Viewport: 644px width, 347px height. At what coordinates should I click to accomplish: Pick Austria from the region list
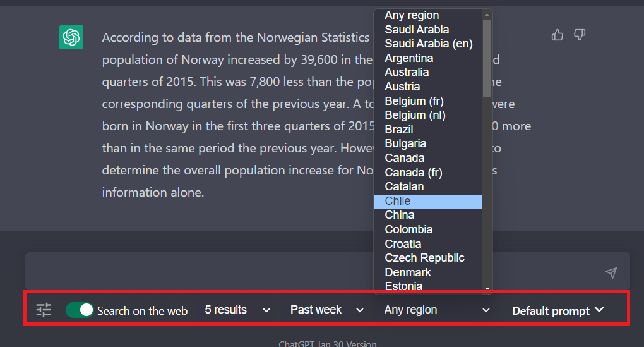coord(427,87)
